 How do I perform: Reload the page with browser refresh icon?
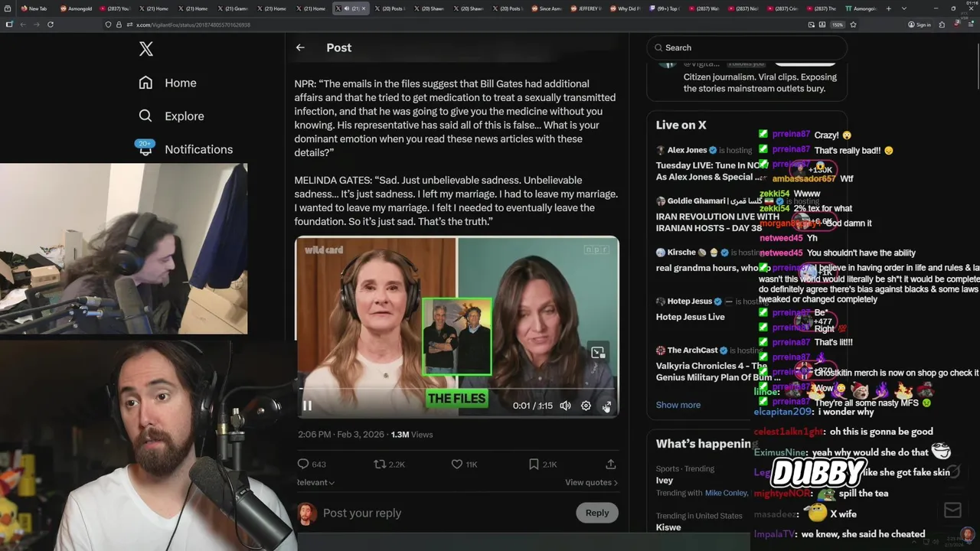coord(51,24)
